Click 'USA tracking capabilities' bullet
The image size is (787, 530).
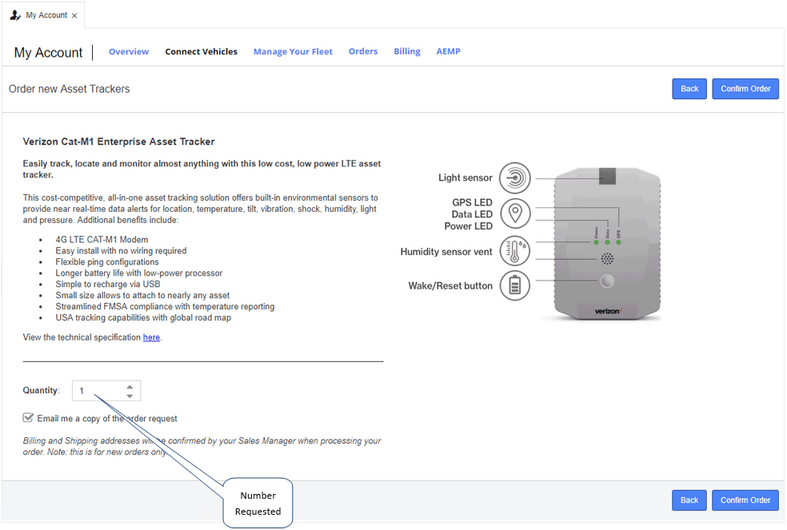click(x=144, y=318)
